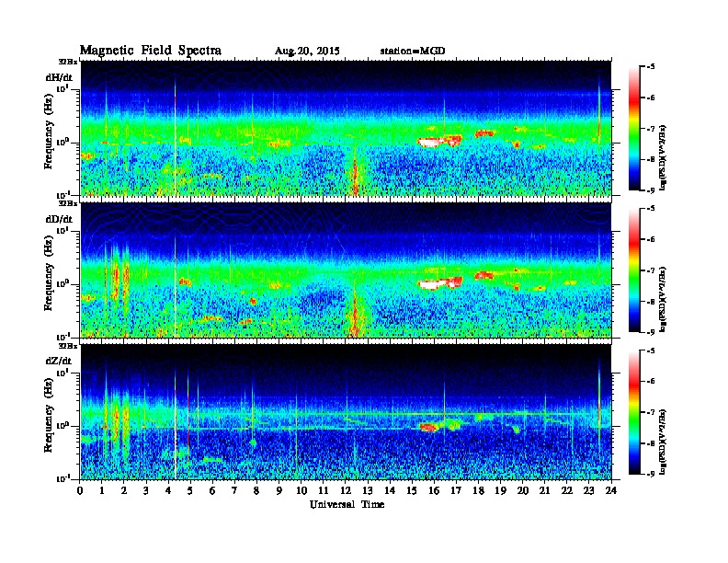Click the color bar beside the dD/dt panel
This screenshot has height=563, width=728.
coord(634,270)
